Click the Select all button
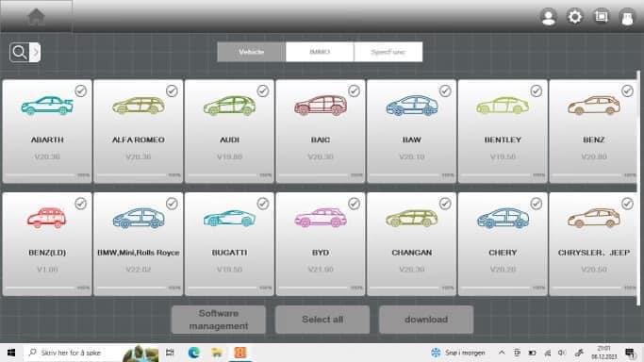The image size is (644, 362). click(322, 320)
